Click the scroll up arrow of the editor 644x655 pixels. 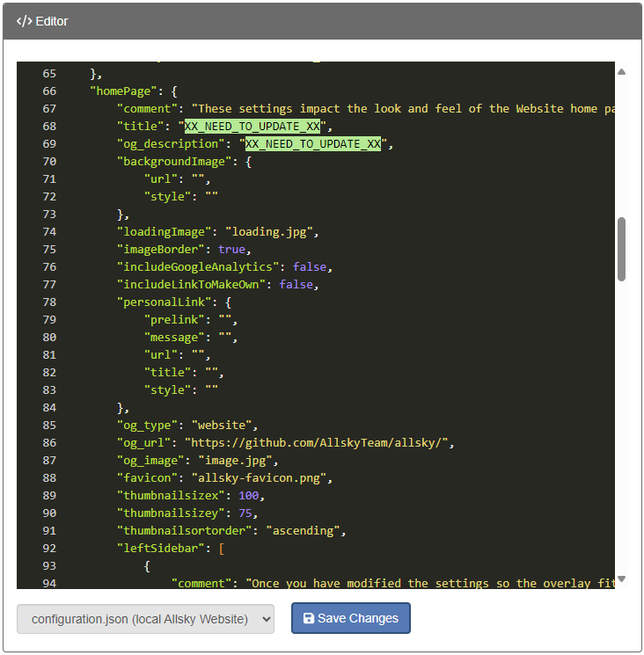click(x=621, y=72)
